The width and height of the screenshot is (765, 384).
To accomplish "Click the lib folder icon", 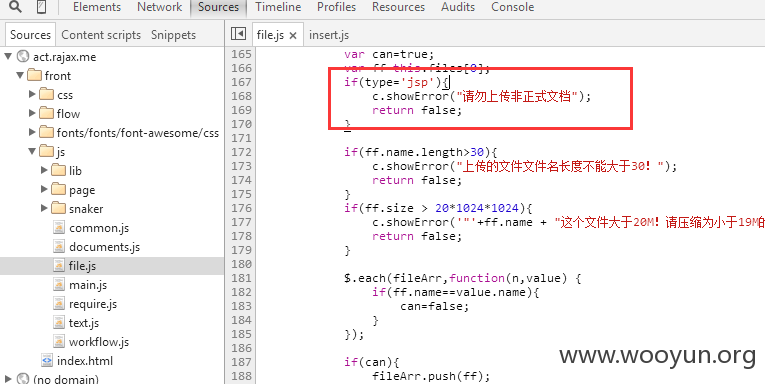I will (59, 170).
